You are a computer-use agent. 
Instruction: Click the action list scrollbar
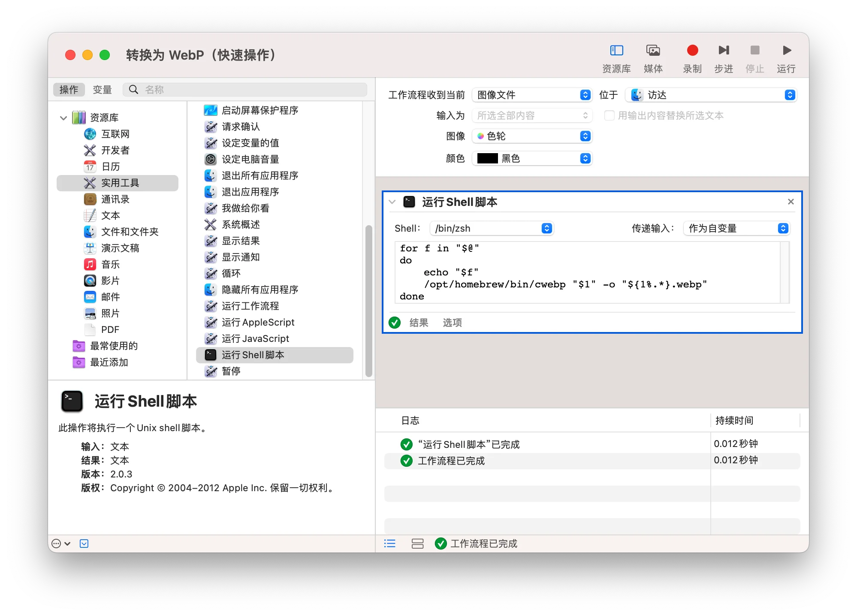368,300
